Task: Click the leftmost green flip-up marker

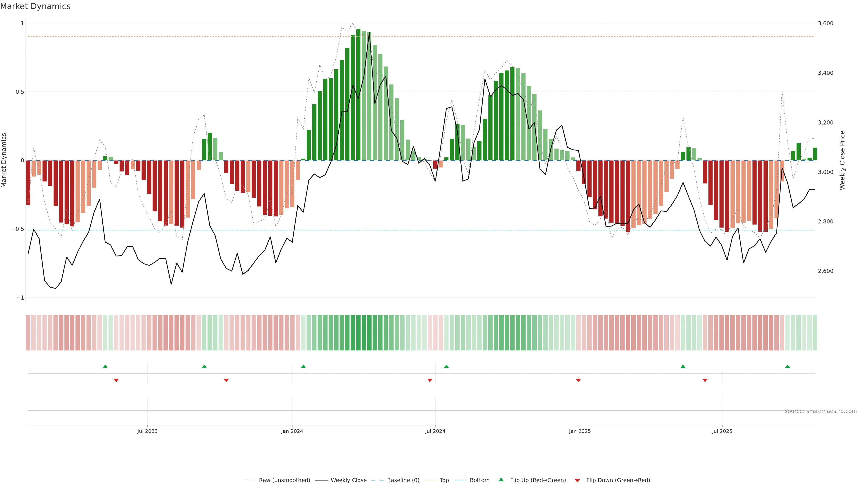Action: (105, 366)
